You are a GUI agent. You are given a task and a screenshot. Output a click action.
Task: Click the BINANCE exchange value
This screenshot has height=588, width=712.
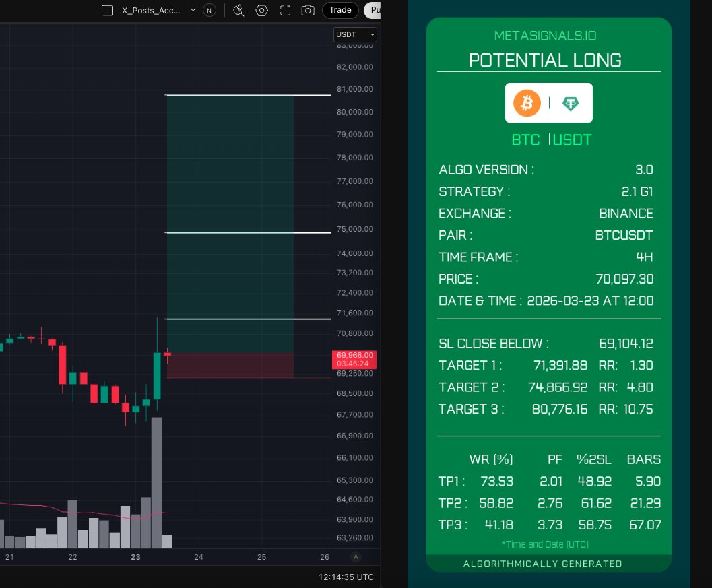point(626,214)
